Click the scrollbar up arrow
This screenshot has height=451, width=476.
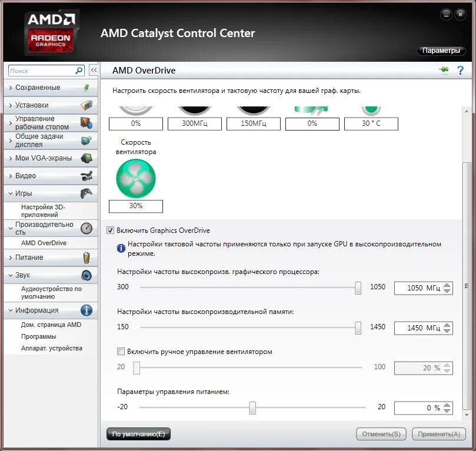tap(467, 111)
